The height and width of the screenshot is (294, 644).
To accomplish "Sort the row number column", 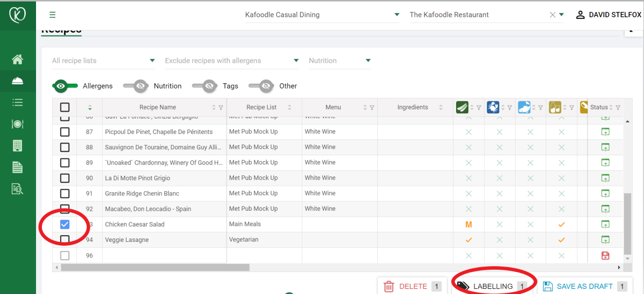I will coord(90,108).
